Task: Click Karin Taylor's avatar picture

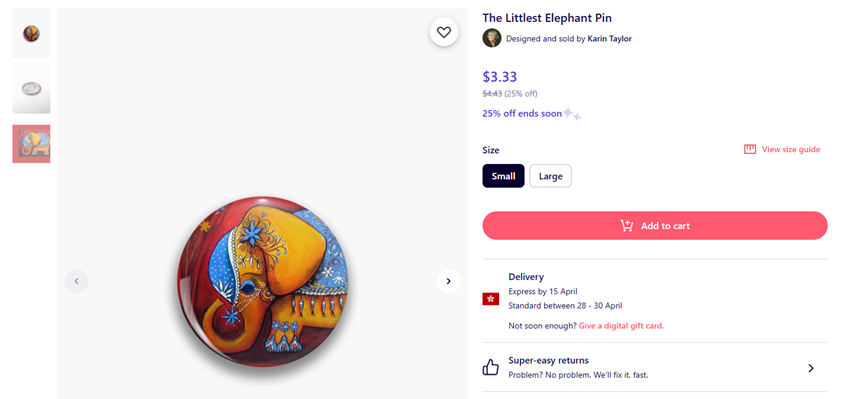Action: pos(492,38)
